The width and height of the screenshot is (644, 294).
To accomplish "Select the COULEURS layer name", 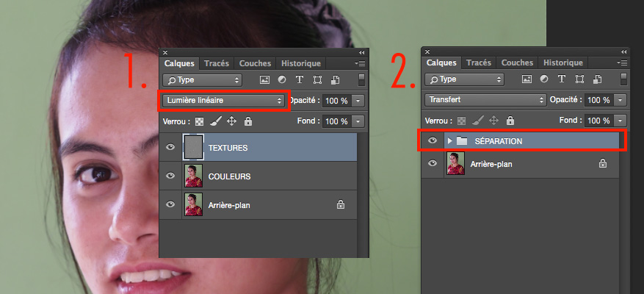I will (x=230, y=176).
